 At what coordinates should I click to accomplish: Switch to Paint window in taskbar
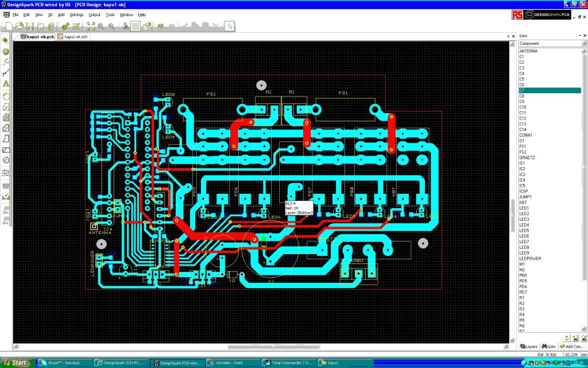[x=233, y=363]
